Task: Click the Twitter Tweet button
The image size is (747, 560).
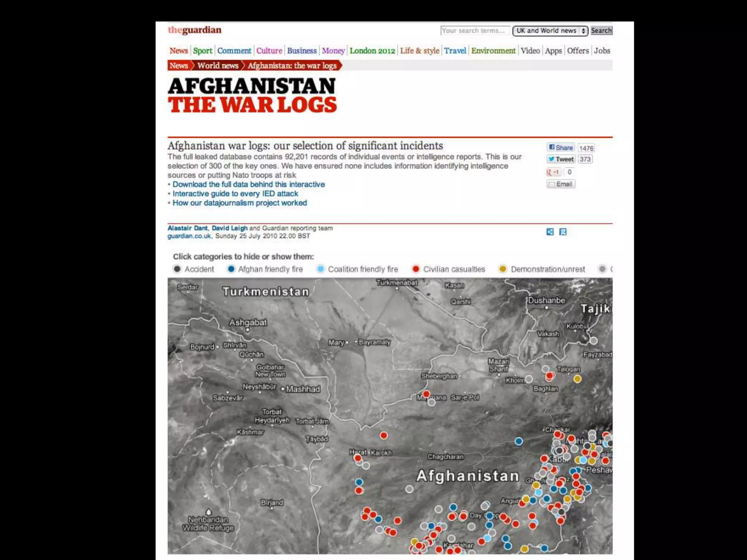Action: pyautogui.click(x=561, y=159)
